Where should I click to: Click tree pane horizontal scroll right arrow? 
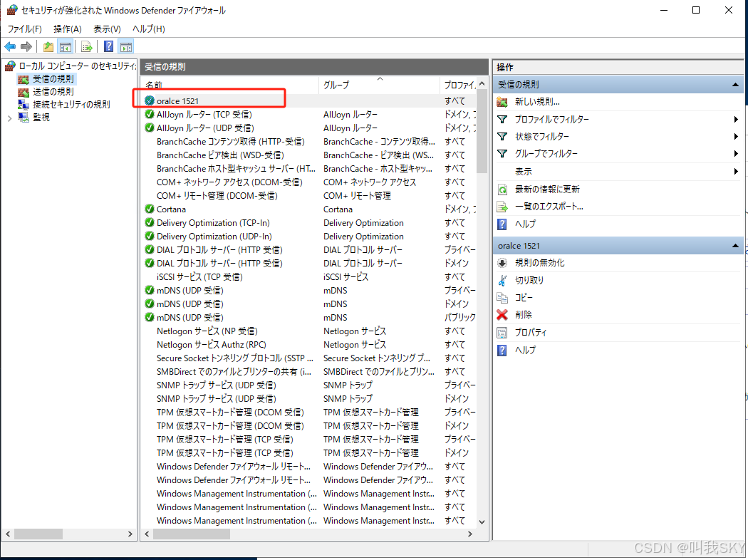(x=130, y=534)
